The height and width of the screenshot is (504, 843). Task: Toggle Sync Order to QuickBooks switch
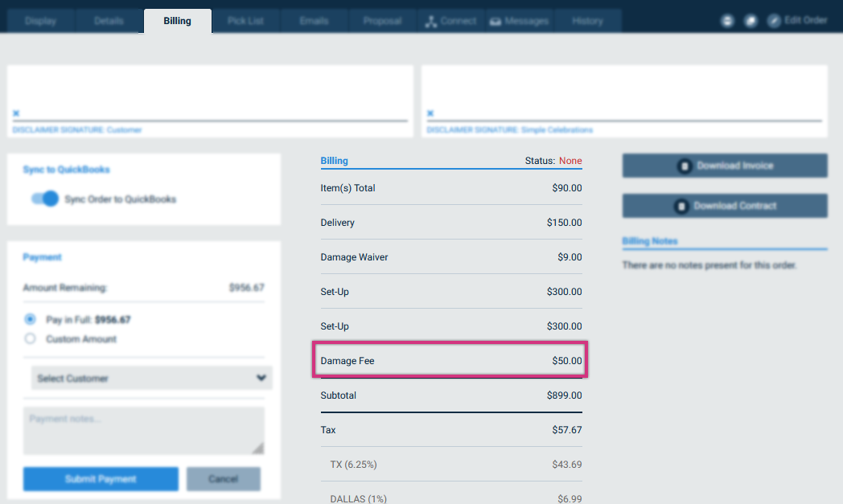(x=44, y=199)
